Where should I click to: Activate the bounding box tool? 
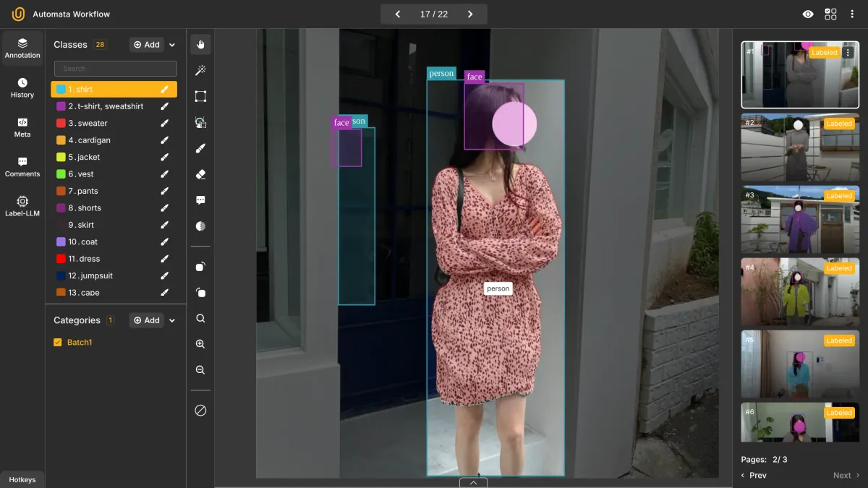click(x=201, y=96)
